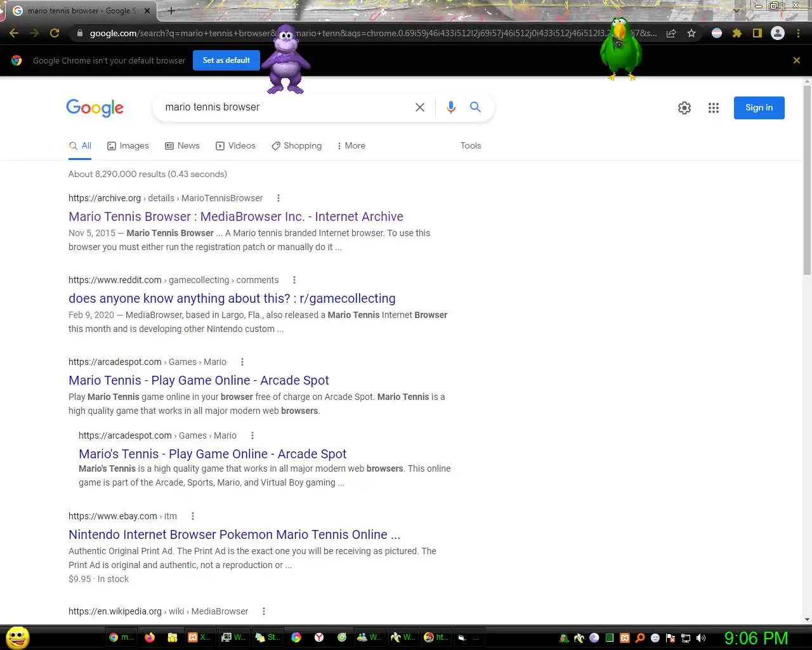The image size is (812, 650).
Task: Open ebay.com result's three-dot options
Action: click(193, 516)
